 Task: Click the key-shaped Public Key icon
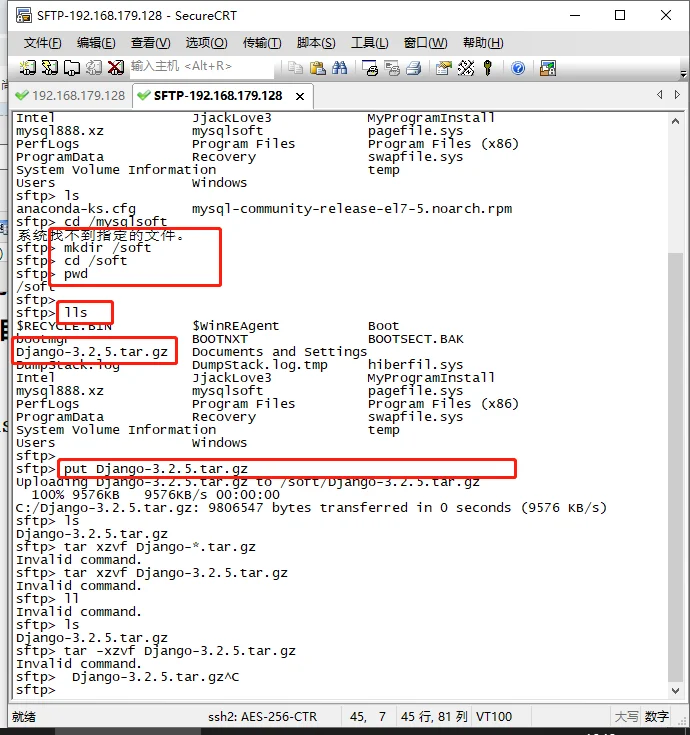(488, 68)
